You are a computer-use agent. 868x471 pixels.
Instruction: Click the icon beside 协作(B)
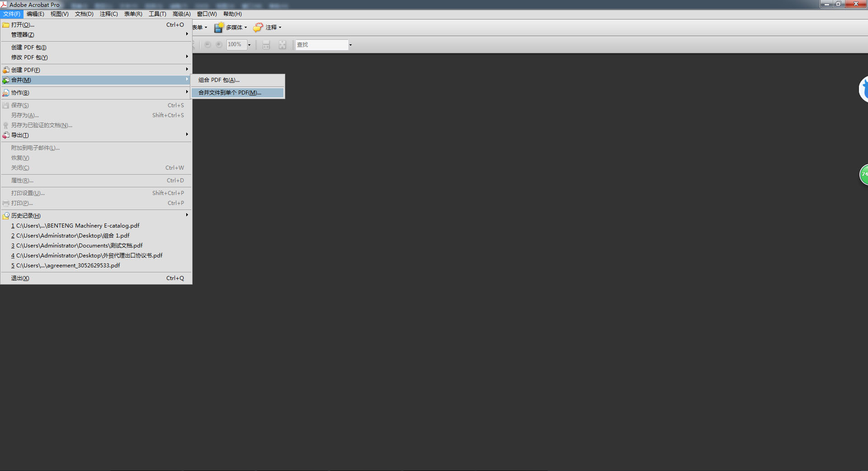(6, 93)
